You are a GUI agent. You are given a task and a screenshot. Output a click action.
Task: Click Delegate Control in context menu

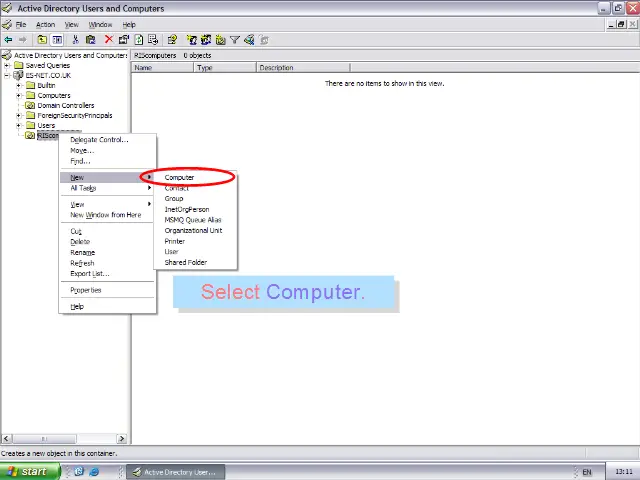99,140
